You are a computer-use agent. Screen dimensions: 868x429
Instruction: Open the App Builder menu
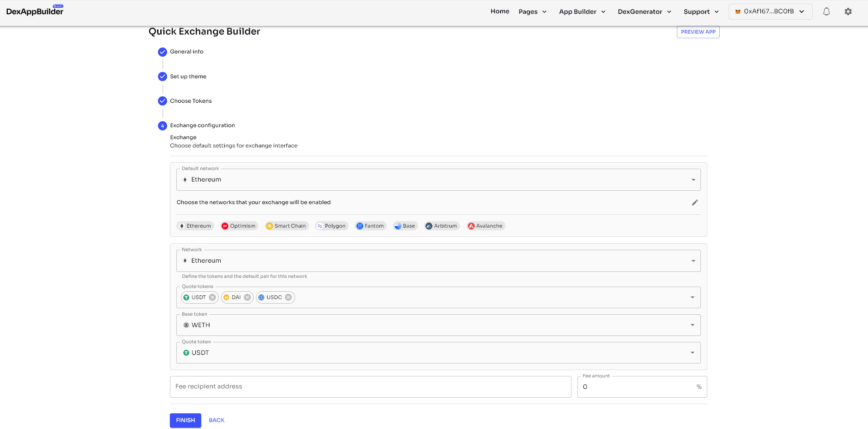click(x=582, y=12)
